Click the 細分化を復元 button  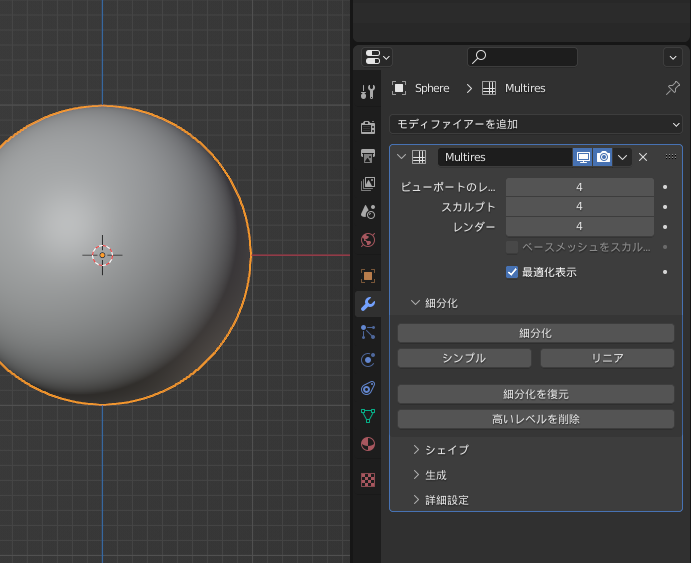click(535, 394)
